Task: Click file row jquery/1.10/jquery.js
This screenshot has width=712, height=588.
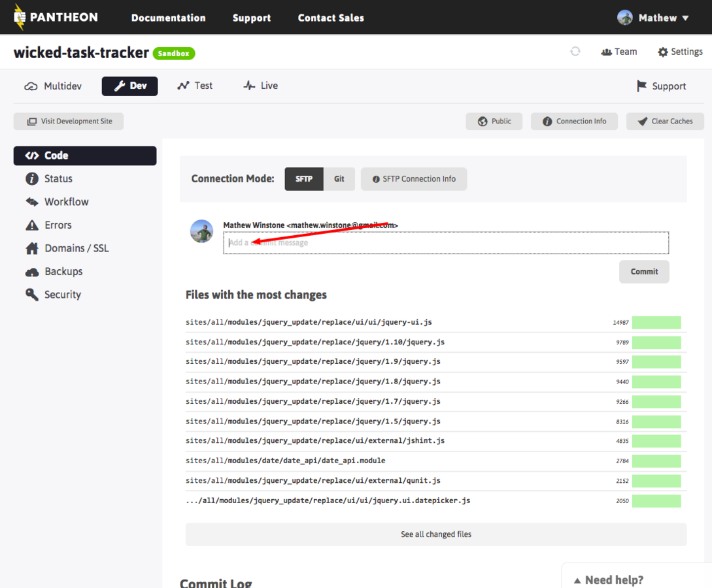Action: pos(436,342)
